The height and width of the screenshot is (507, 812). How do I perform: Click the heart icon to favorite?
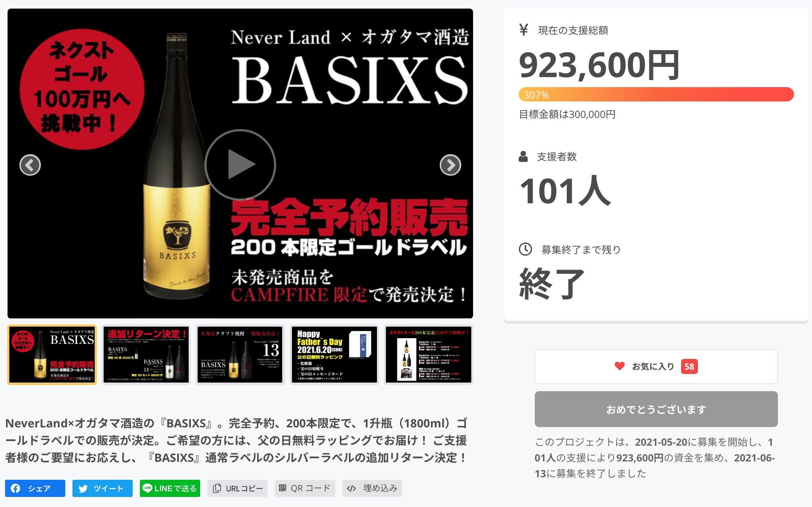click(x=619, y=366)
